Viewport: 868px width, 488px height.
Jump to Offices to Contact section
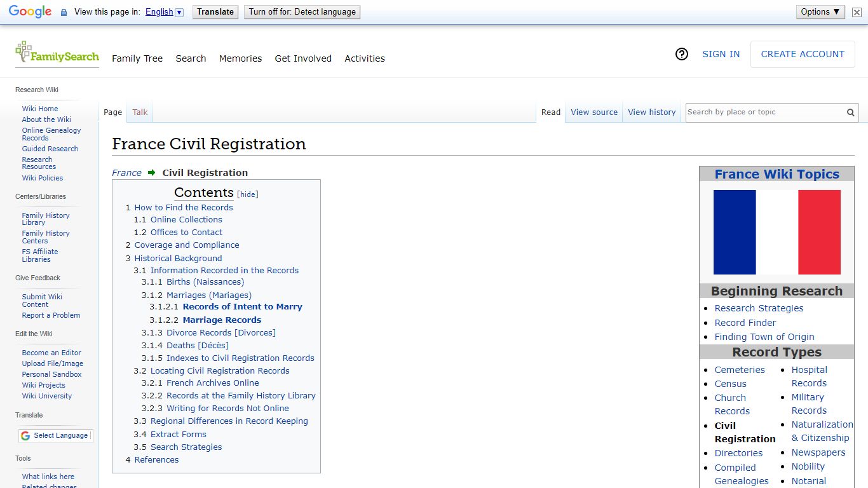click(186, 232)
